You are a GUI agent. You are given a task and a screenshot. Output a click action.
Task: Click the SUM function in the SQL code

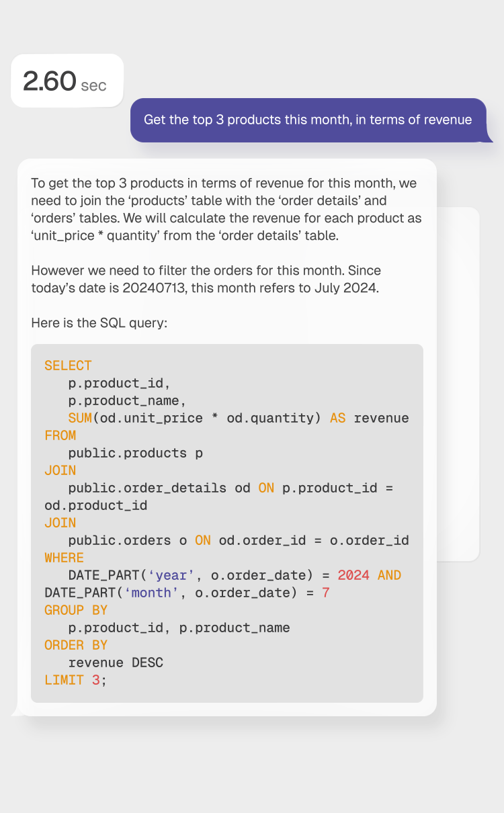click(x=80, y=418)
